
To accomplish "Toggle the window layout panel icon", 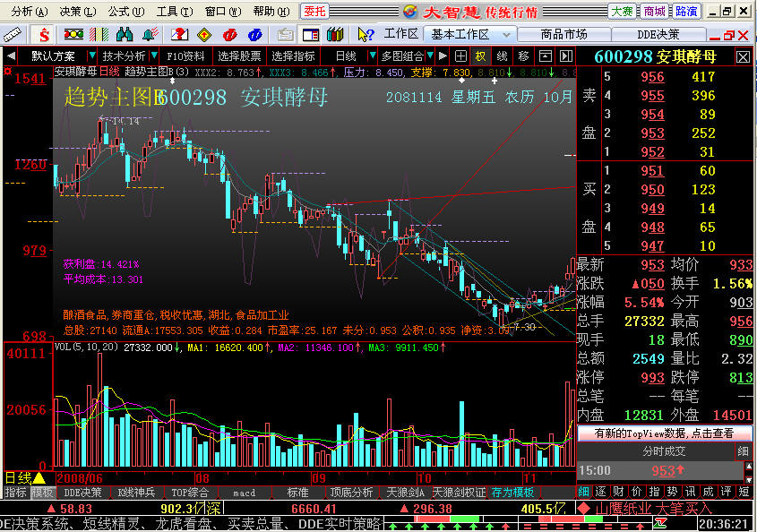I will (x=311, y=34).
